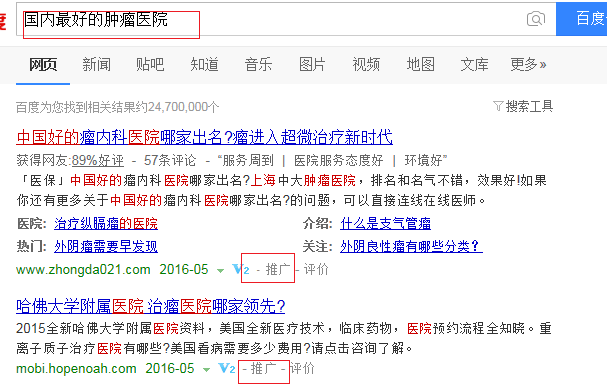Click the mobi.hopenoah.com URL
This screenshot has width=607, height=389.
[76, 368]
